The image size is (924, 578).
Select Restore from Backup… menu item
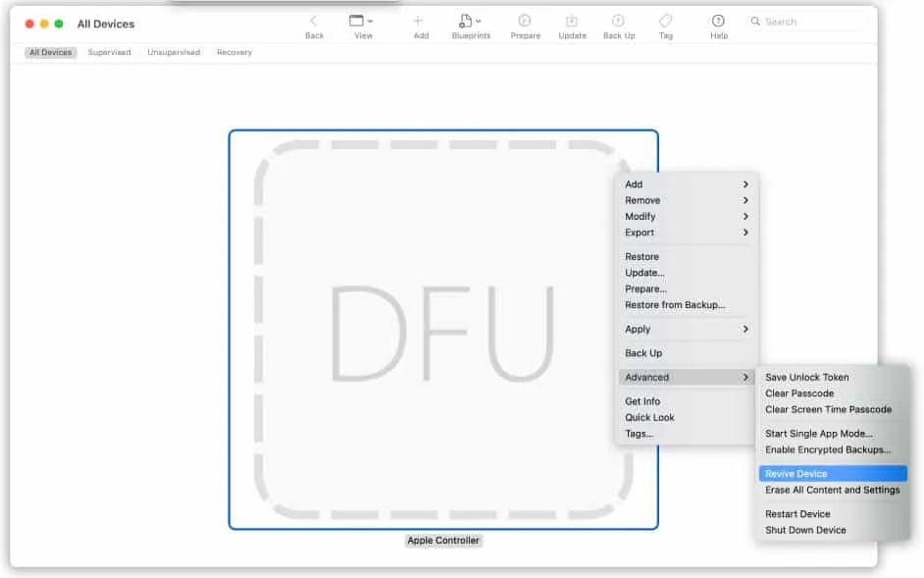[687, 304]
